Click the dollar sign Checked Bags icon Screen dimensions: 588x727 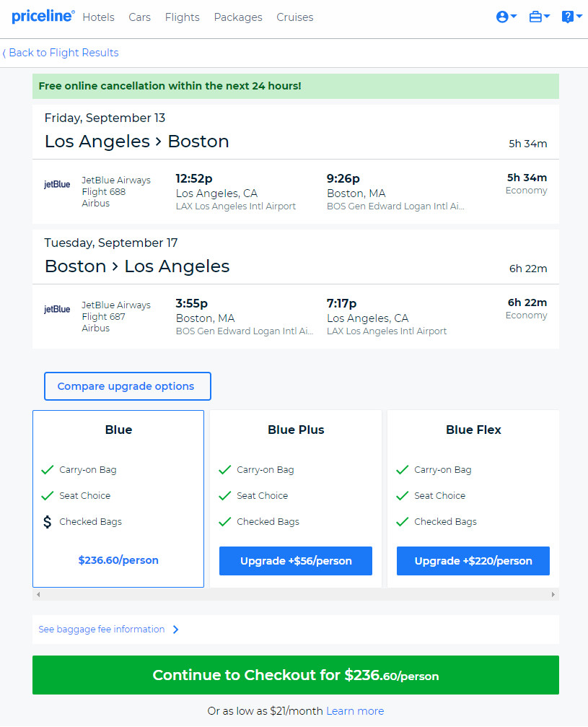tap(48, 521)
